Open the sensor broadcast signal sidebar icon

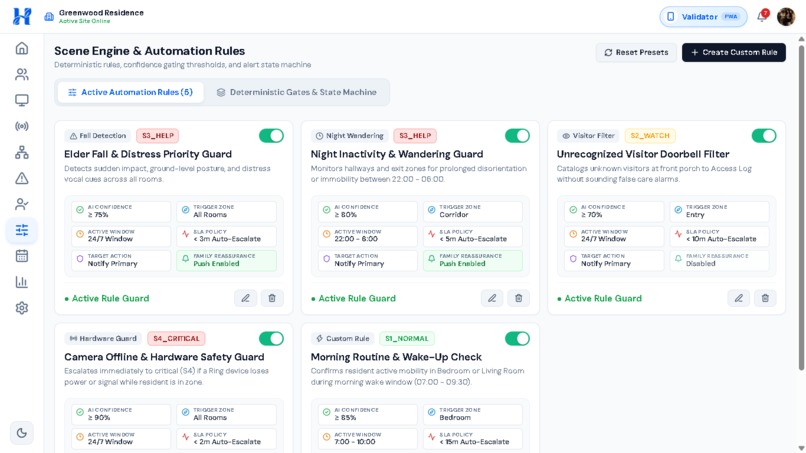pyautogui.click(x=22, y=126)
